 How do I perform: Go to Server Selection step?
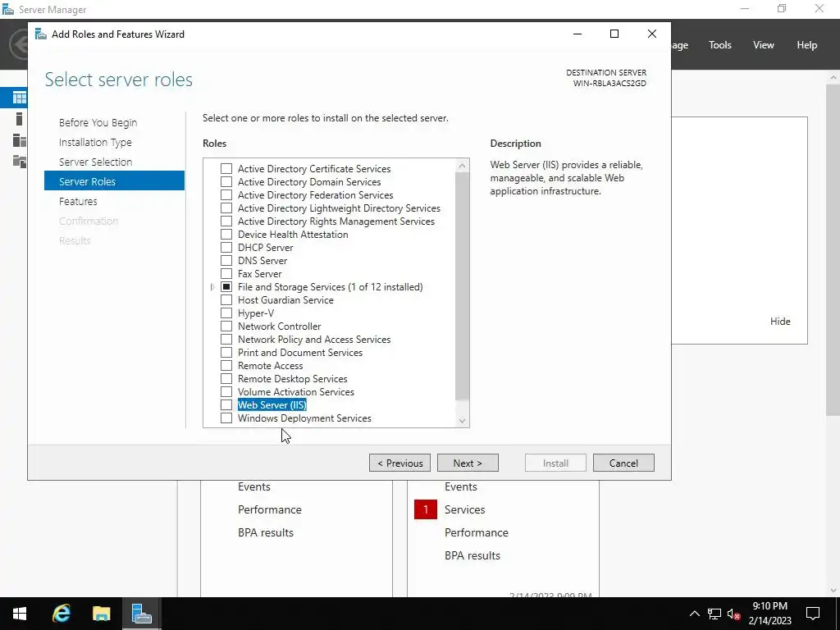tap(95, 162)
